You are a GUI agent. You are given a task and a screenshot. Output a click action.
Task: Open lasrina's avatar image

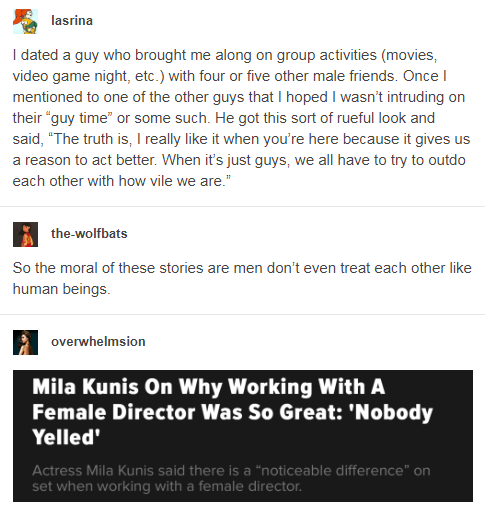(25, 21)
